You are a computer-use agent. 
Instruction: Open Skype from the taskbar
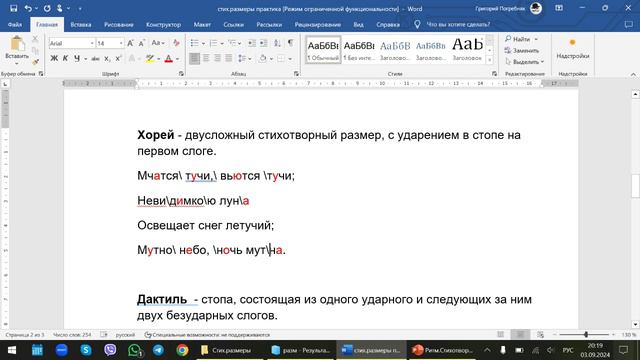86,350
